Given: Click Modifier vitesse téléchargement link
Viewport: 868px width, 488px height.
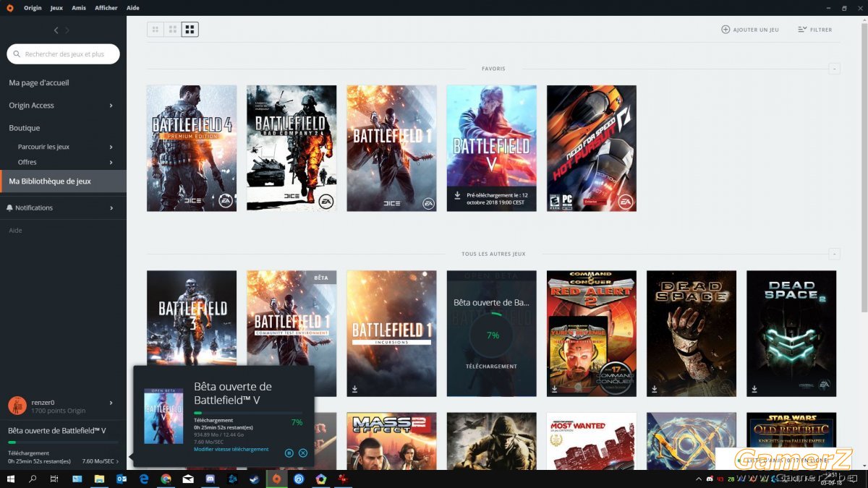Looking at the screenshot, I should click(231, 450).
